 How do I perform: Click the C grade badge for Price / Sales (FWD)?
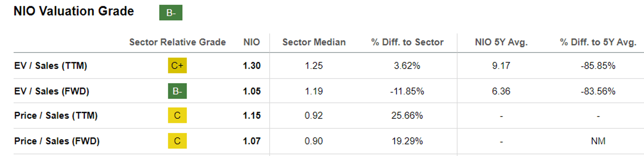(177, 141)
